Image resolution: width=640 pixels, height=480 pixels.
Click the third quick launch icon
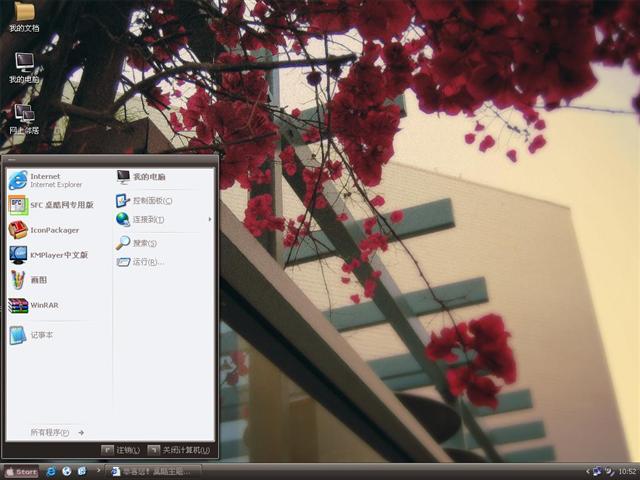pos(82,471)
